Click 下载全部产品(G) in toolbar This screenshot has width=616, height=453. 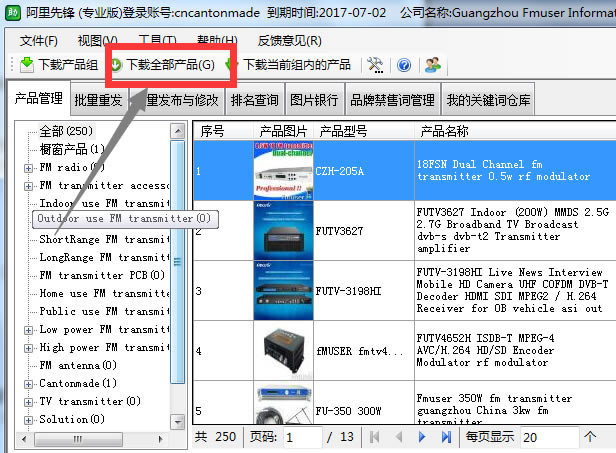point(163,65)
